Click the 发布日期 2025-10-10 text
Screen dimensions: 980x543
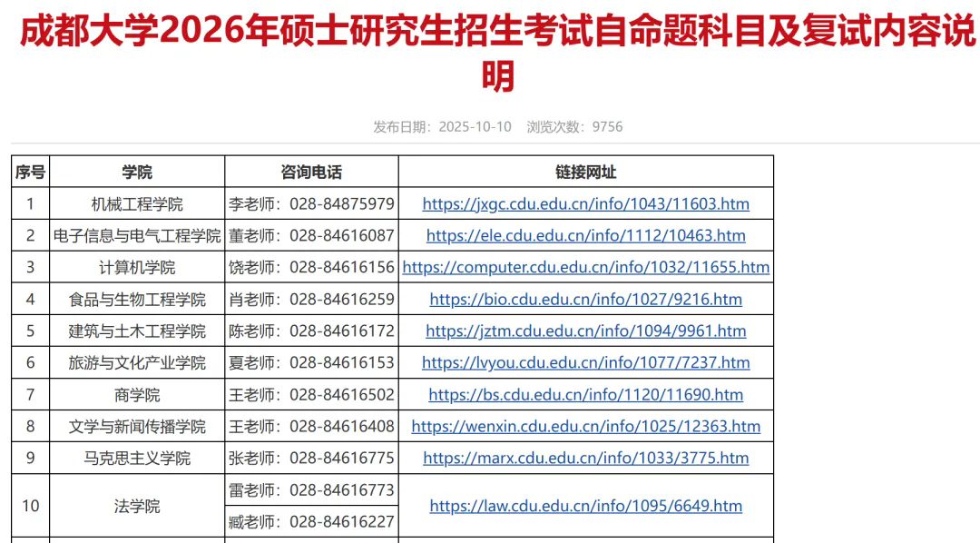click(442, 127)
